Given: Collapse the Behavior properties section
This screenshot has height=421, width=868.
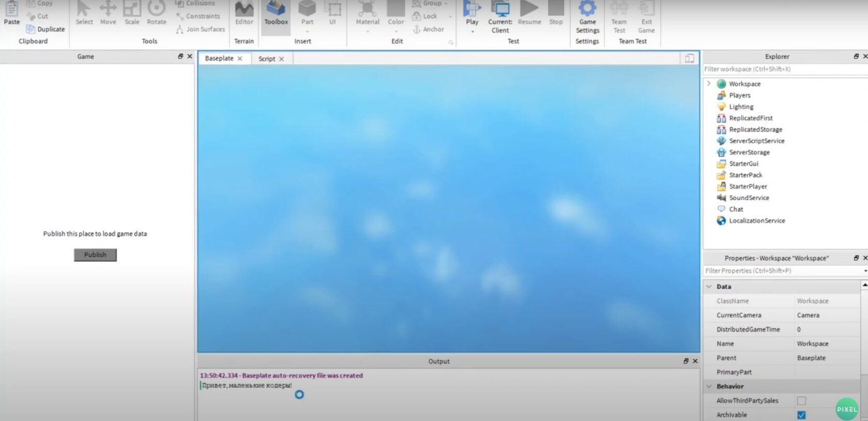Looking at the screenshot, I should tap(709, 386).
